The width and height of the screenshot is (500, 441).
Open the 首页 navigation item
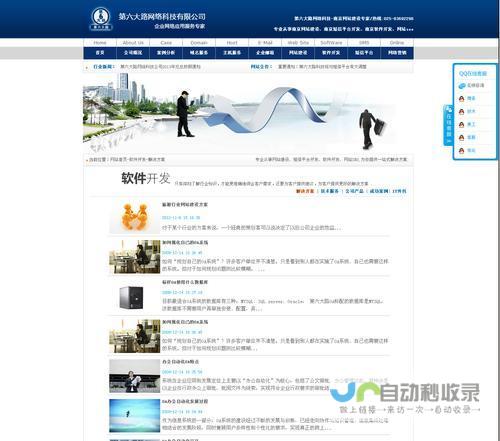pos(100,53)
